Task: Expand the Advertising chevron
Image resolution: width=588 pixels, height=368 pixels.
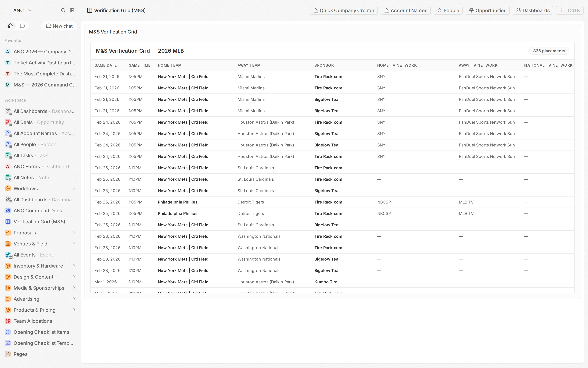Action: click(x=74, y=299)
